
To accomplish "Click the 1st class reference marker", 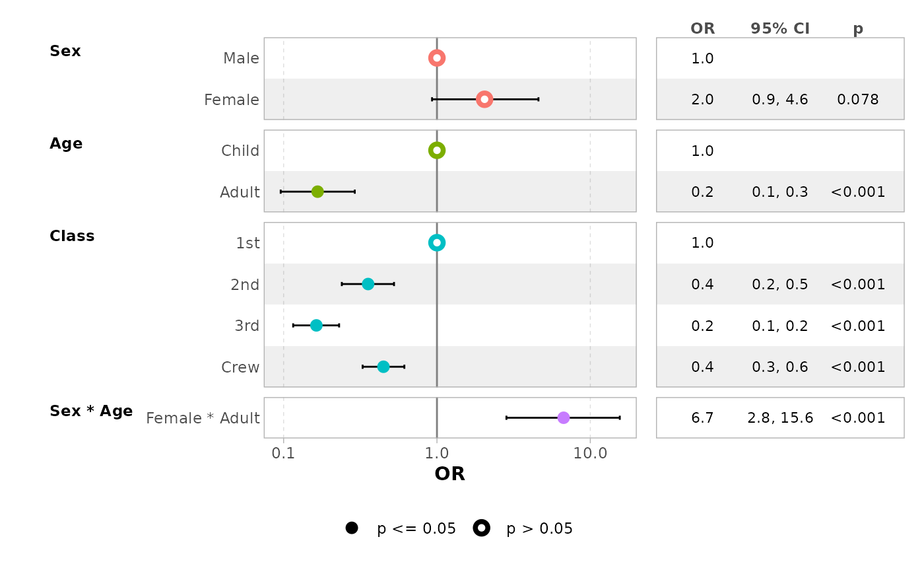I will pos(437,242).
